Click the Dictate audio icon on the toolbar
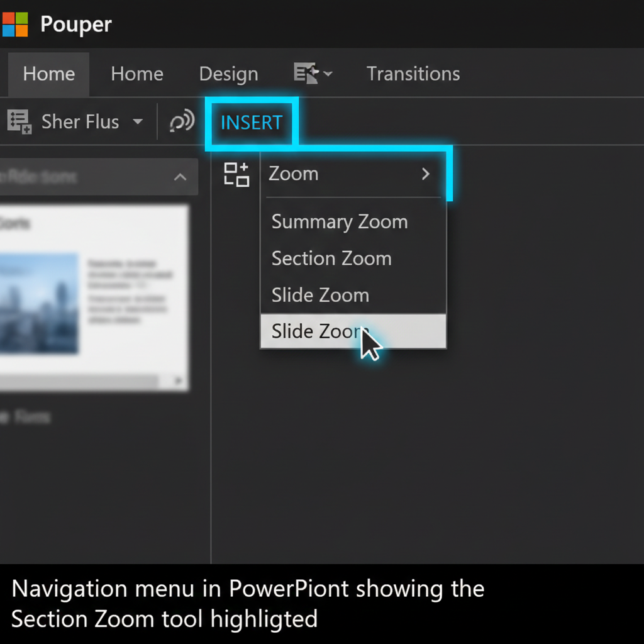644x644 pixels. point(181,121)
